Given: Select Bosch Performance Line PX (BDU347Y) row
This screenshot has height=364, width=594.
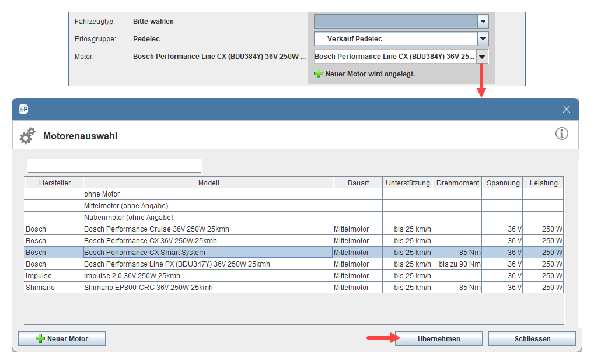Looking at the screenshot, I should (x=294, y=264).
